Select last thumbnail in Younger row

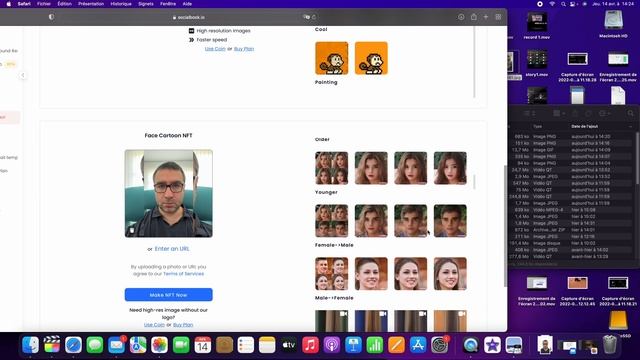pyautogui.click(x=450, y=221)
